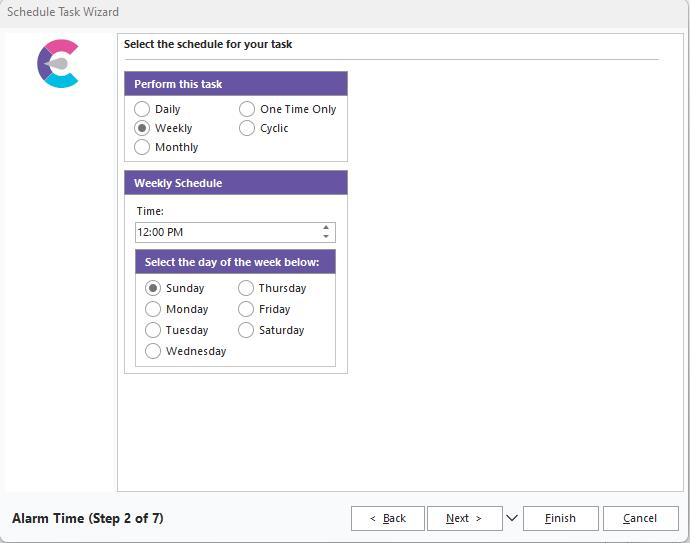Go back with the Back button
This screenshot has width=690, height=543.
click(387, 518)
